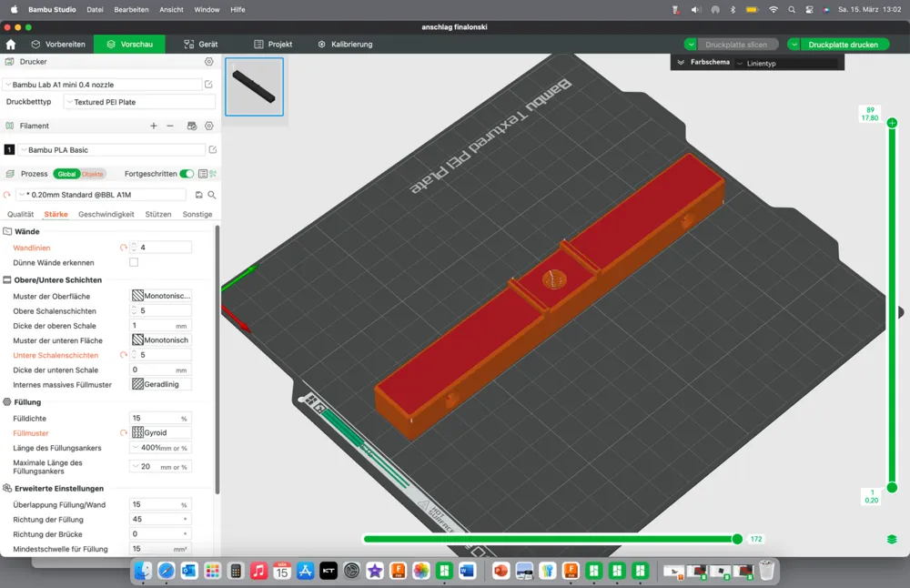The width and height of the screenshot is (910, 588).
Task: Go to the Bambu Studio home screen
Action: (x=10, y=44)
